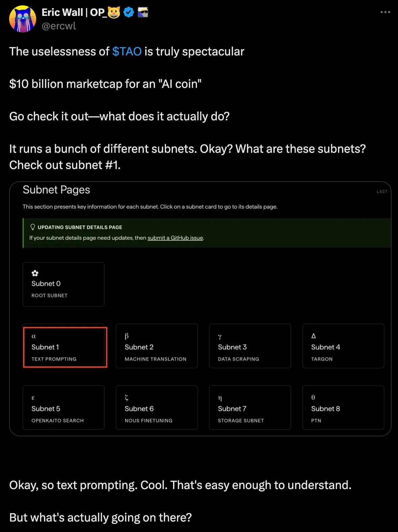The height and width of the screenshot is (532, 398).
Task: Click the alpha symbol on Subnet 1
Action: pyautogui.click(x=33, y=336)
